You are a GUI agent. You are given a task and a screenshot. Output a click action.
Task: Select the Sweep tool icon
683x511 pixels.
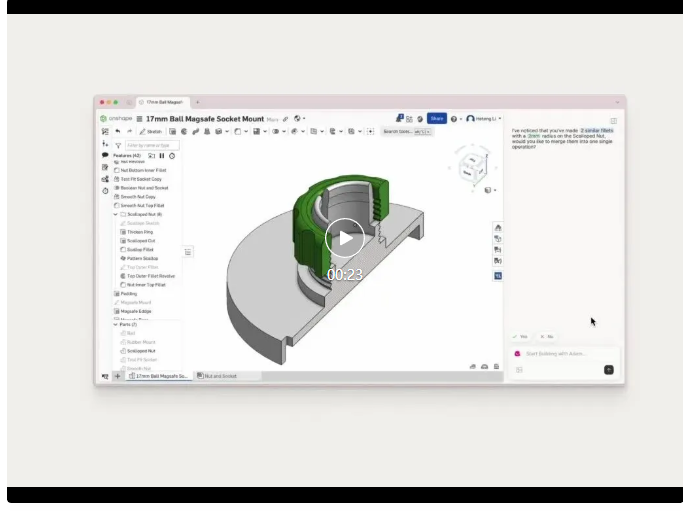pos(196,131)
